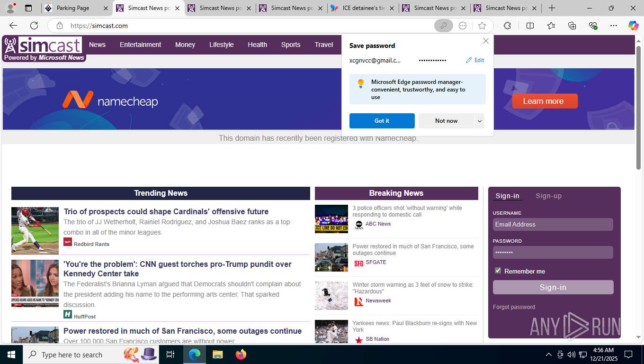Screen dimensions: 644x364
Task: Open Windows Start menu
Action: 11,355
